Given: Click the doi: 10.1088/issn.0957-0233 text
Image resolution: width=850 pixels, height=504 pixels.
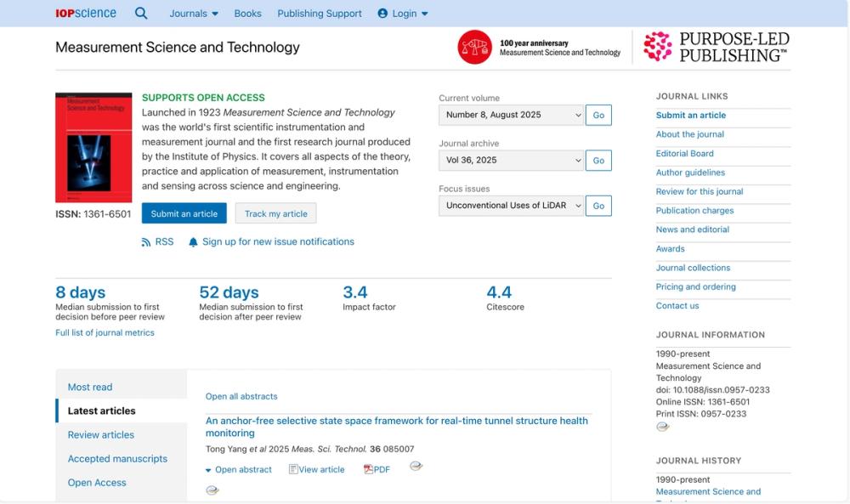Looking at the screenshot, I should (x=712, y=389).
